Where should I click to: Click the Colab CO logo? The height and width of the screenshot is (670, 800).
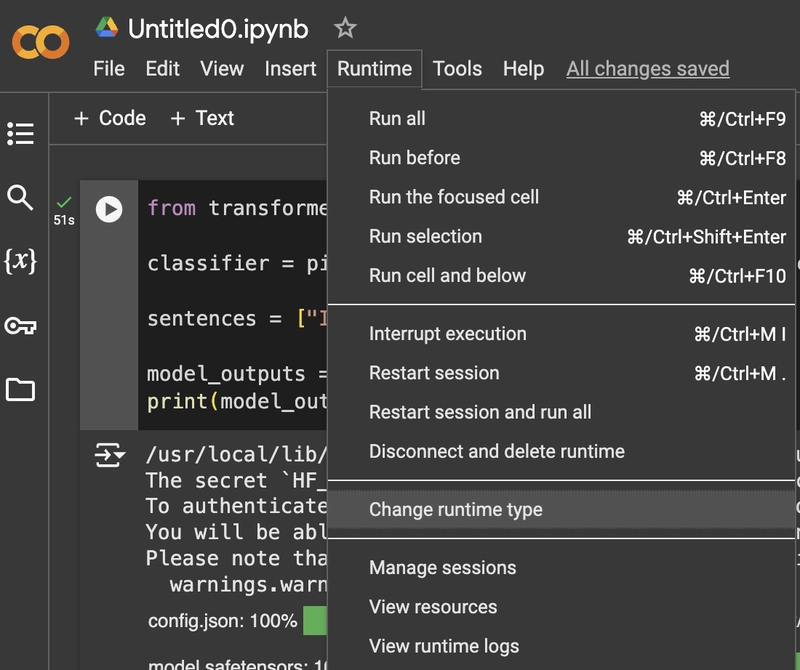pyautogui.click(x=41, y=42)
